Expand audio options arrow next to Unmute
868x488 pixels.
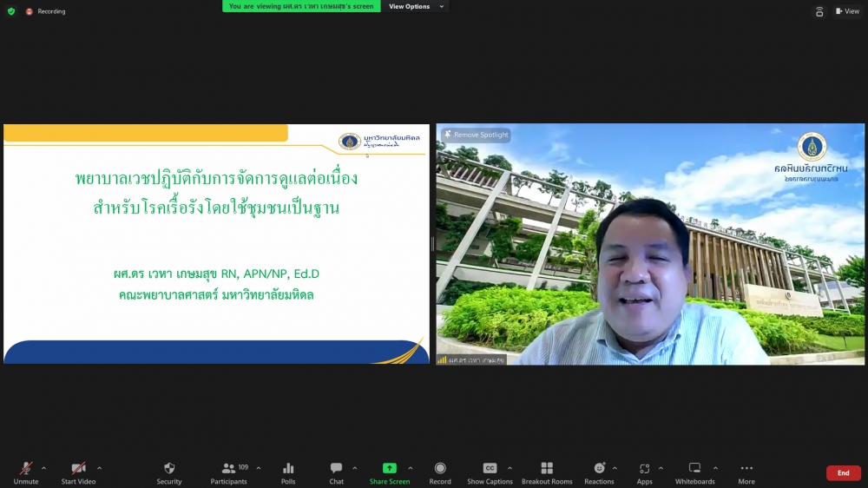click(44, 468)
